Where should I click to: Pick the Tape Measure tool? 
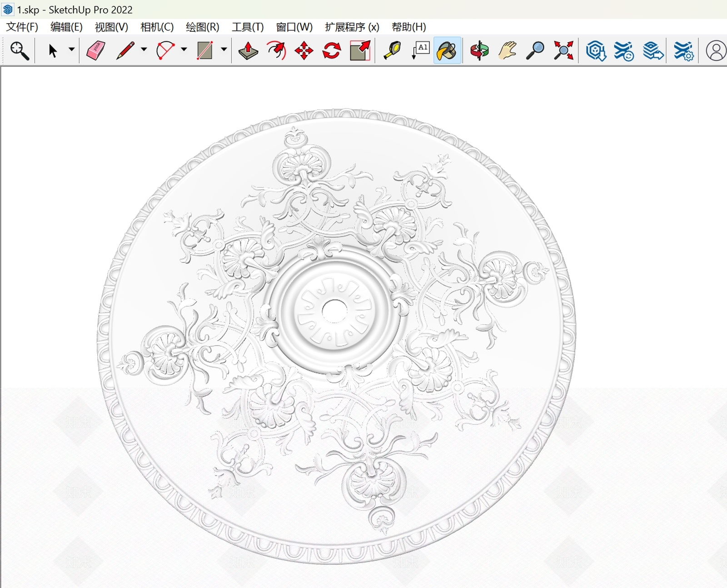pyautogui.click(x=393, y=50)
